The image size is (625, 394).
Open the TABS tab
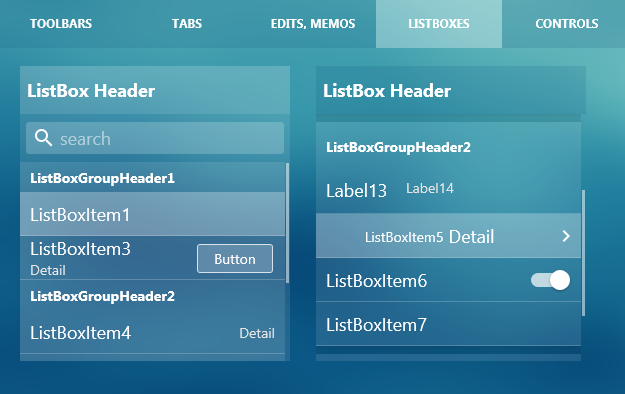pyautogui.click(x=187, y=24)
